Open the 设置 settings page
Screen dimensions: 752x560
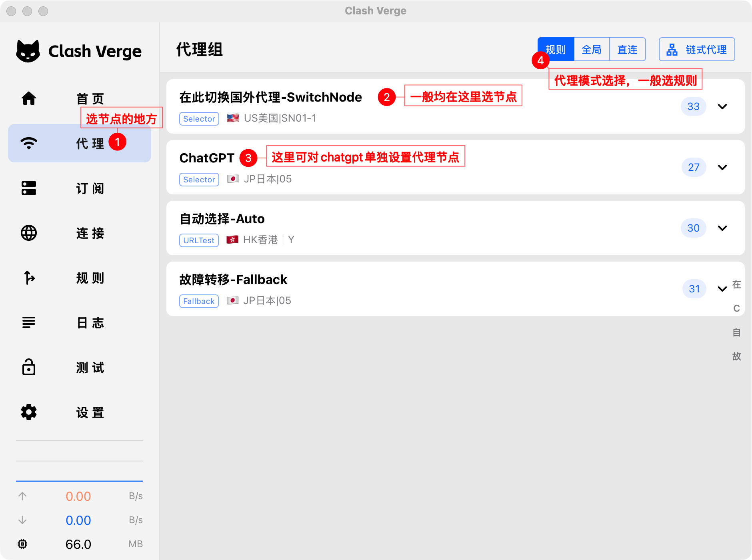[x=80, y=412]
